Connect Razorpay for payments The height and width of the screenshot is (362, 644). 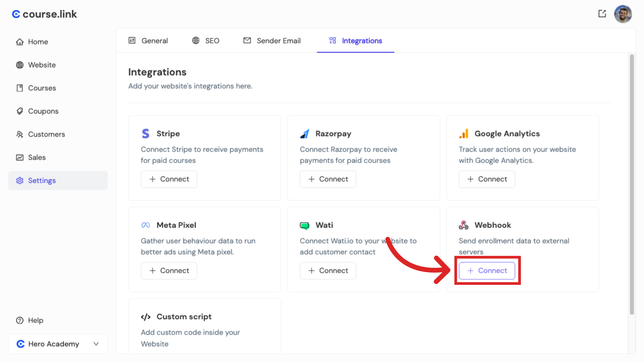click(x=328, y=179)
